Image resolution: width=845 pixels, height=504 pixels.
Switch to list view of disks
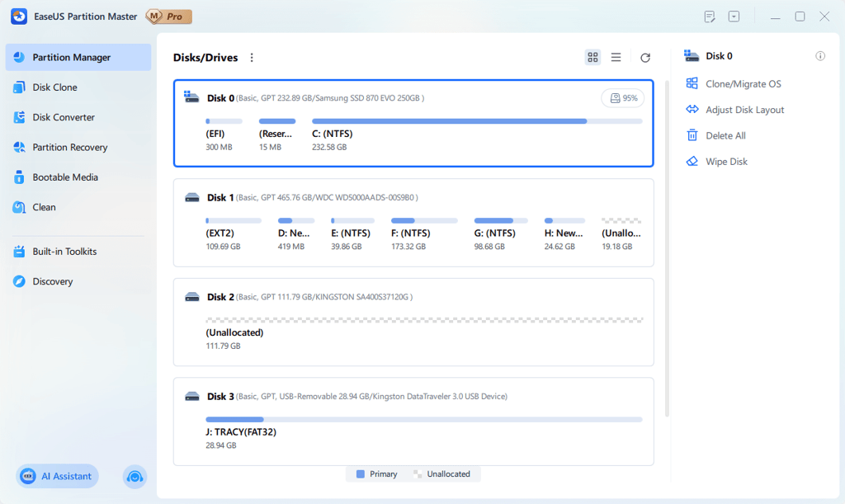616,57
